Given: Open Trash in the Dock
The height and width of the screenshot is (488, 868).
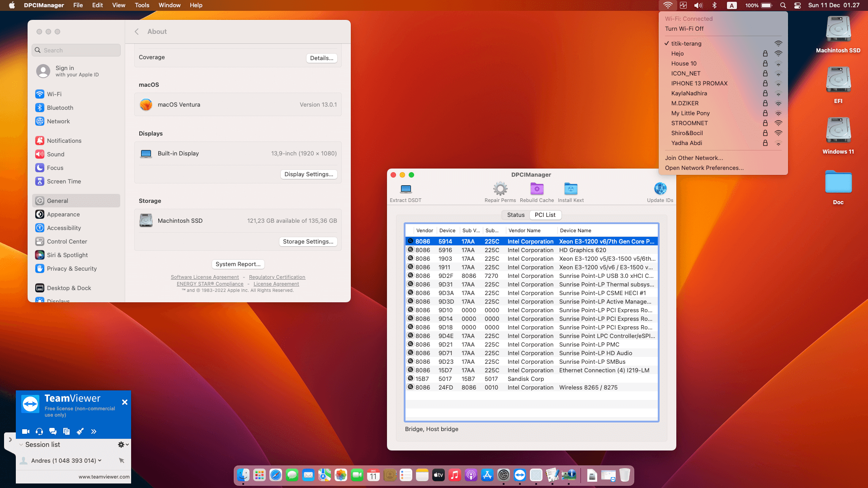Looking at the screenshot, I should tap(625, 475).
